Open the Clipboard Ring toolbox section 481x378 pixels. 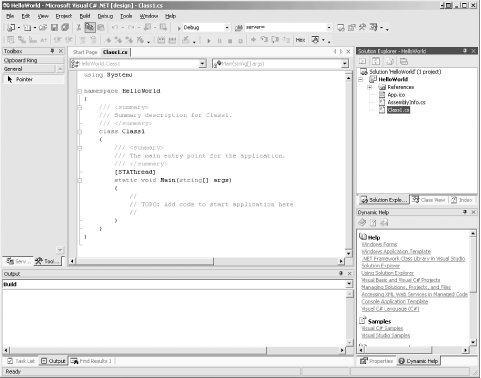click(x=33, y=60)
